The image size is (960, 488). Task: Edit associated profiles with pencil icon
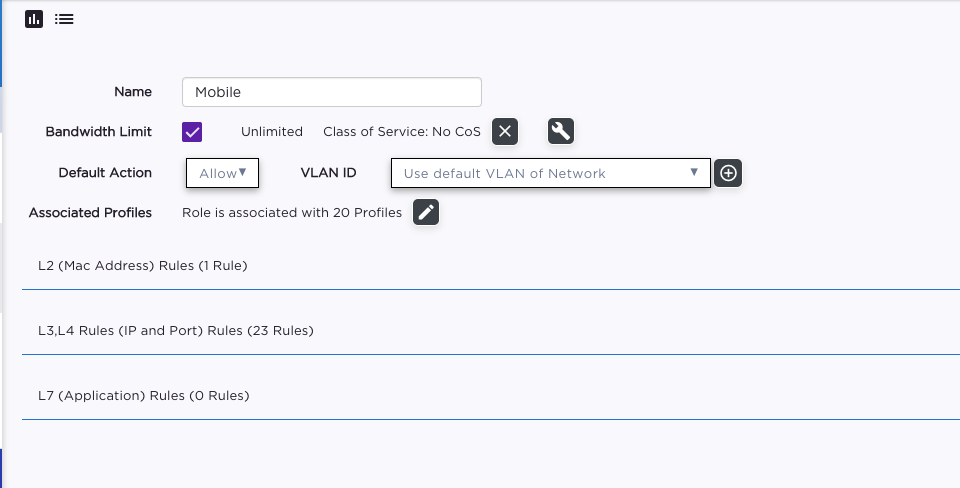(x=426, y=212)
